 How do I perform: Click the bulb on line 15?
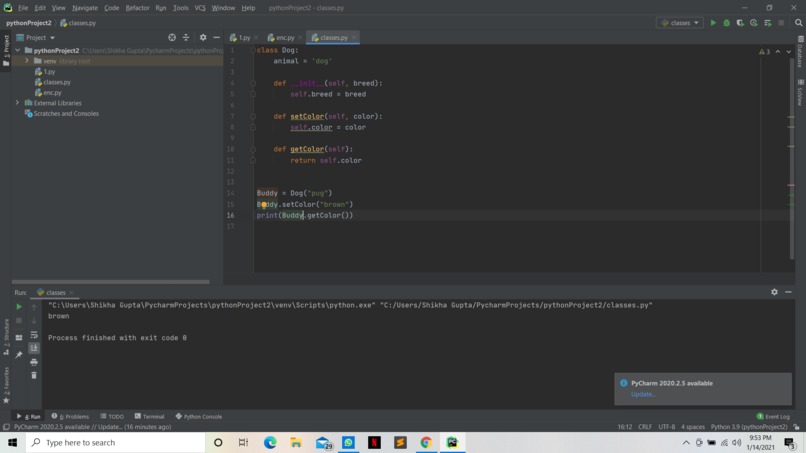coord(264,205)
